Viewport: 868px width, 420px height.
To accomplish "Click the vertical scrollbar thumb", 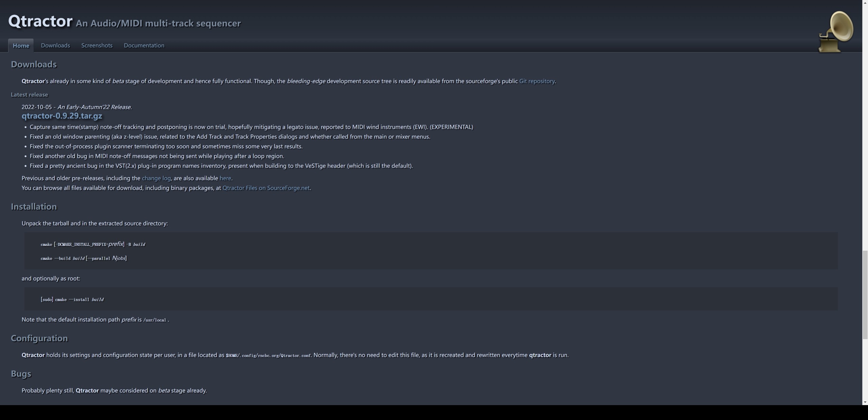I will (x=865, y=295).
